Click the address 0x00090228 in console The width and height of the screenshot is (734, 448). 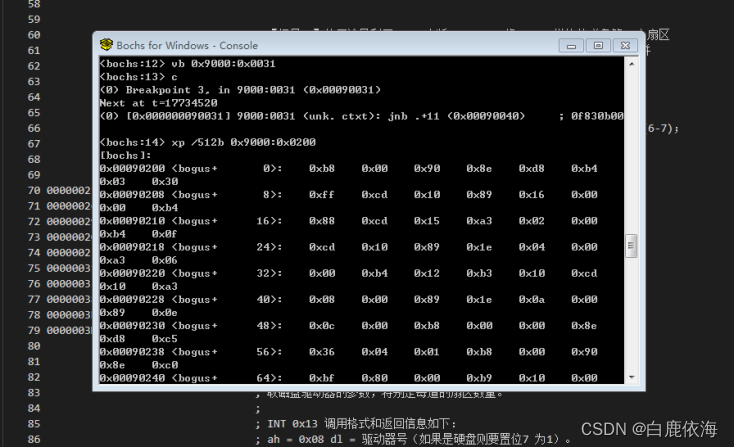pyautogui.click(x=132, y=300)
